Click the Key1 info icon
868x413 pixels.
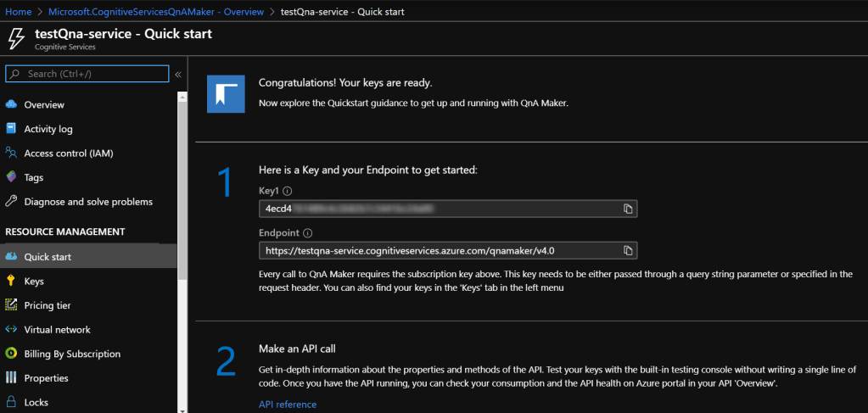(288, 192)
